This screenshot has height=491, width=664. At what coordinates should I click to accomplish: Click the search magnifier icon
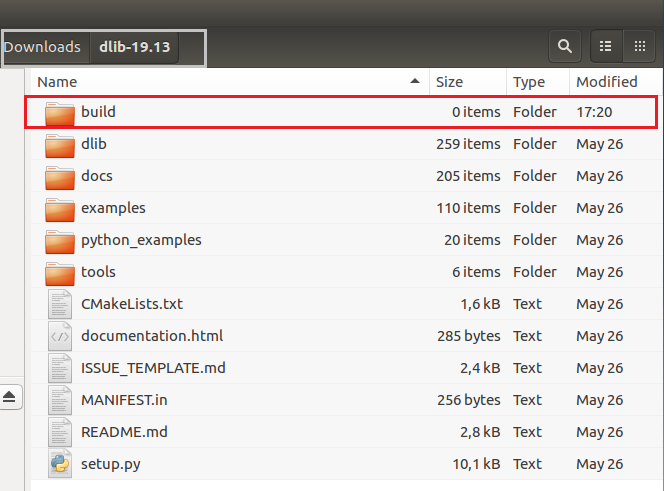[x=565, y=46]
